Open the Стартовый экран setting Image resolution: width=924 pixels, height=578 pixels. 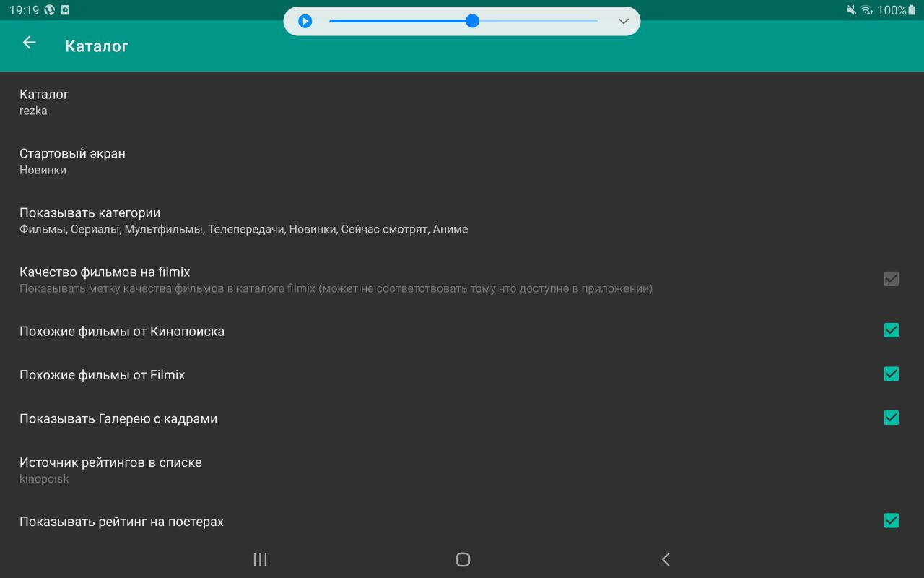click(x=462, y=161)
